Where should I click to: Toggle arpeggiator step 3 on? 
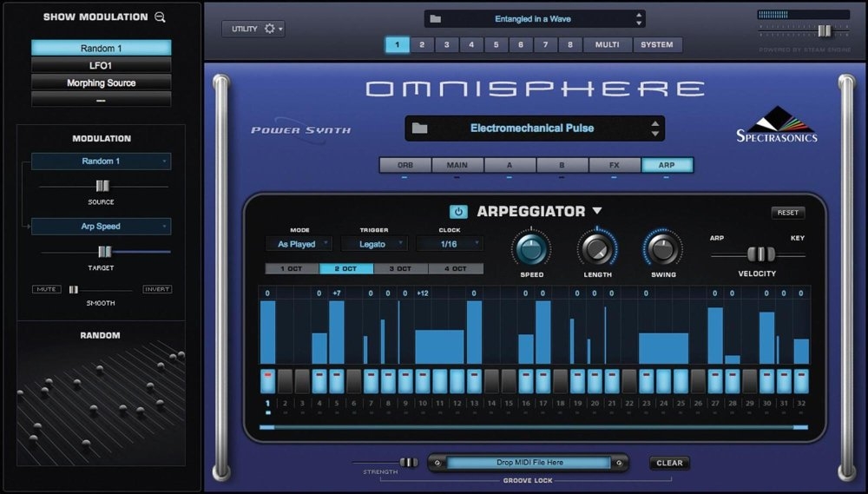click(x=302, y=381)
